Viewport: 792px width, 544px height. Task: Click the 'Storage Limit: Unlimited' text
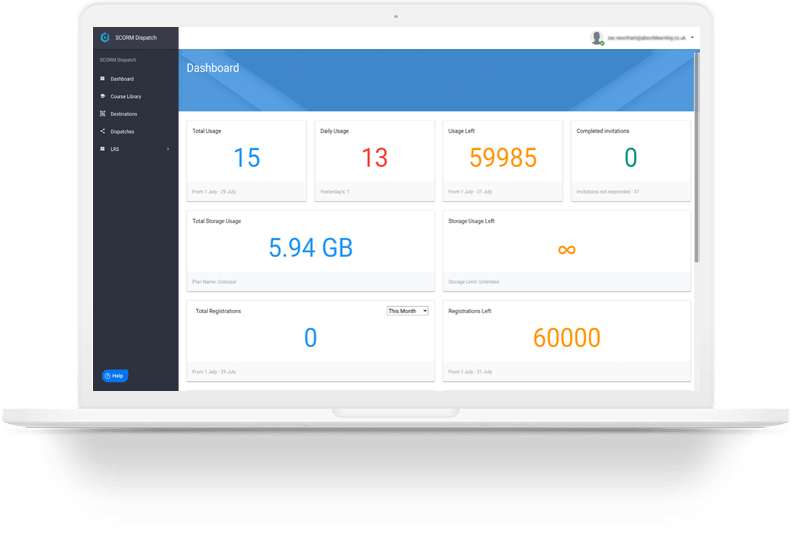click(474, 282)
